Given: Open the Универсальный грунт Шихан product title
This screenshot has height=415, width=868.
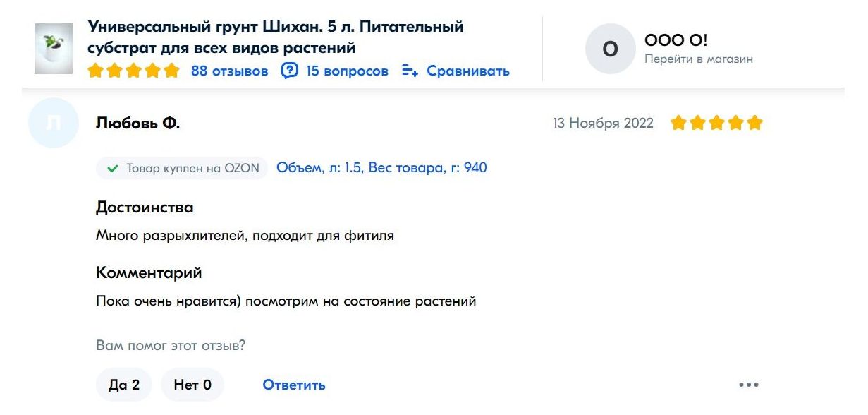Looking at the screenshot, I should point(275,37).
